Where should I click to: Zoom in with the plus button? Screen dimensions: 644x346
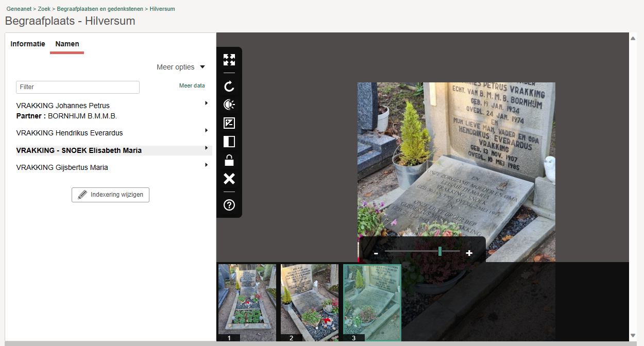469,253
